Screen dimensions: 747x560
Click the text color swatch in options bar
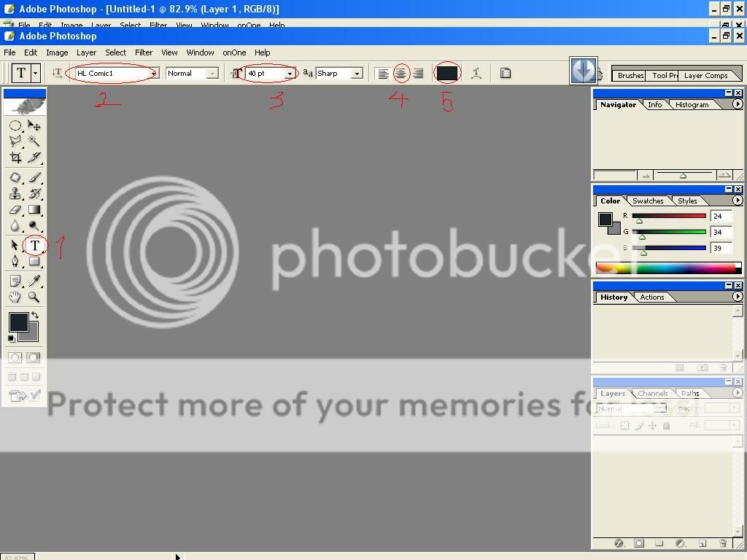point(447,74)
